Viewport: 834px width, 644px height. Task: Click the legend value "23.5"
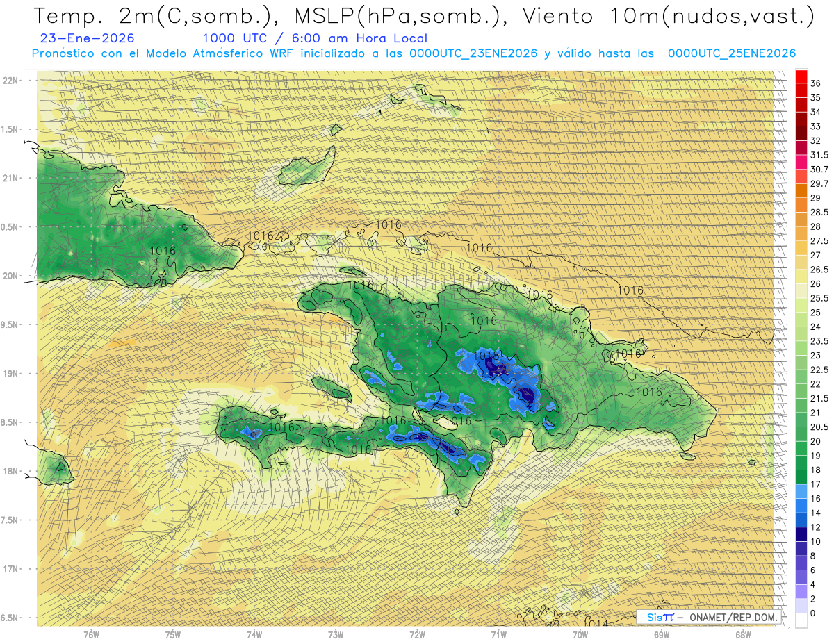(819, 341)
